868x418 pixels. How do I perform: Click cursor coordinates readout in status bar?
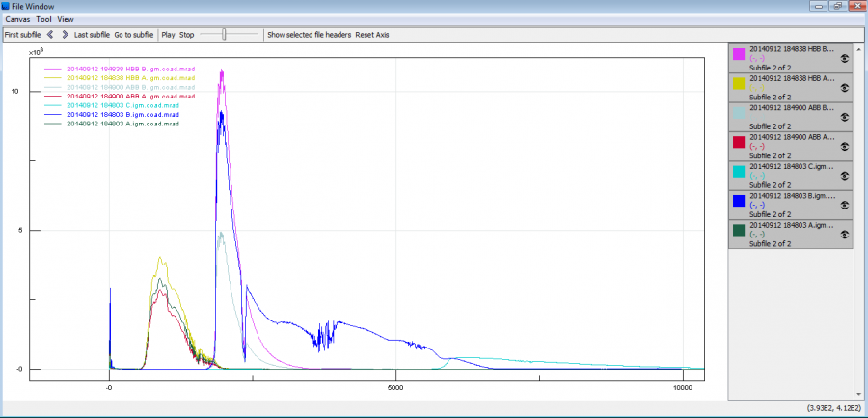pos(833,408)
